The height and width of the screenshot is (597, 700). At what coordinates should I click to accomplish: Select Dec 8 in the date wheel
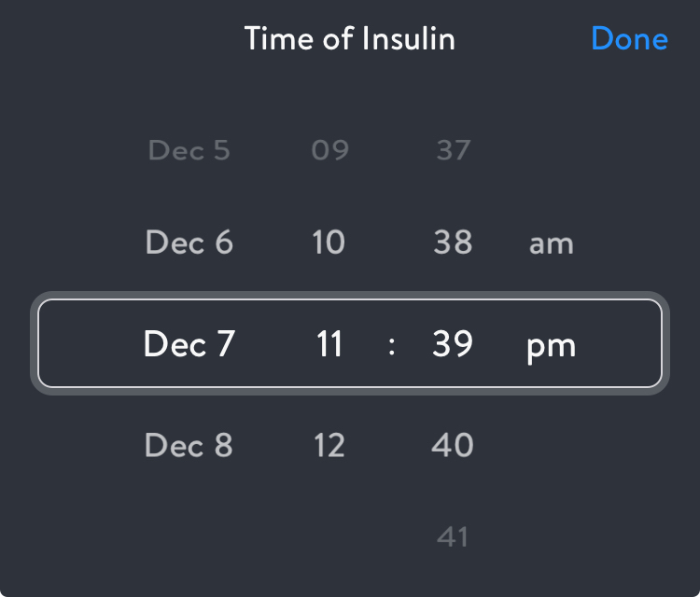click(x=189, y=446)
